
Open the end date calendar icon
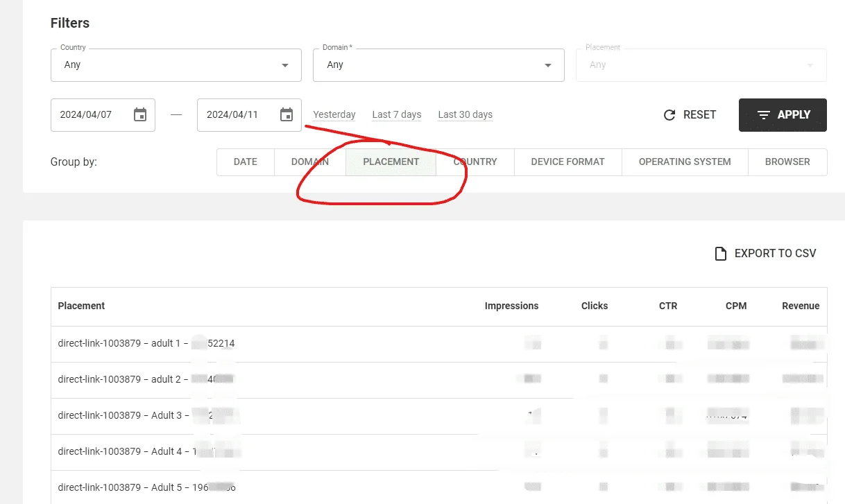287,115
